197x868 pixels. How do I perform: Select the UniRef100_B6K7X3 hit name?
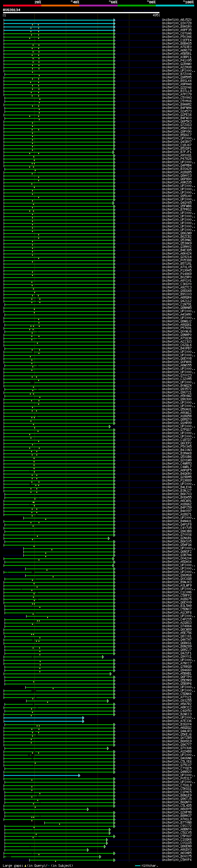(177, 494)
